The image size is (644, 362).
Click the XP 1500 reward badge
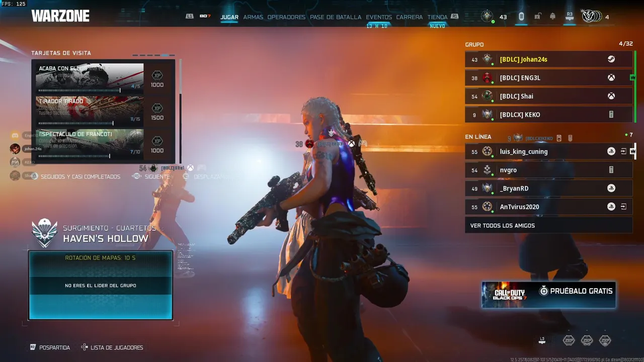pos(157,112)
